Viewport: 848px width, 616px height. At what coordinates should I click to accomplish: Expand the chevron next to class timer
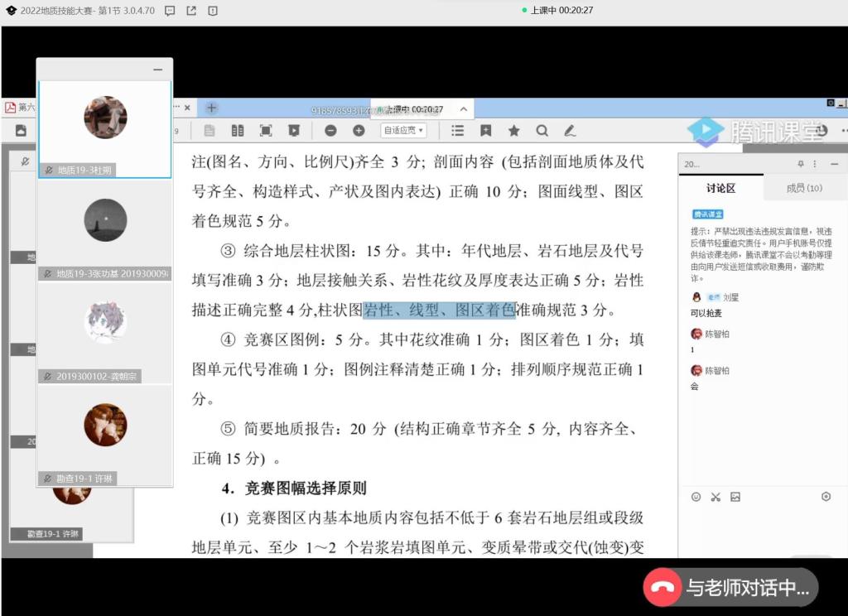click(x=463, y=108)
